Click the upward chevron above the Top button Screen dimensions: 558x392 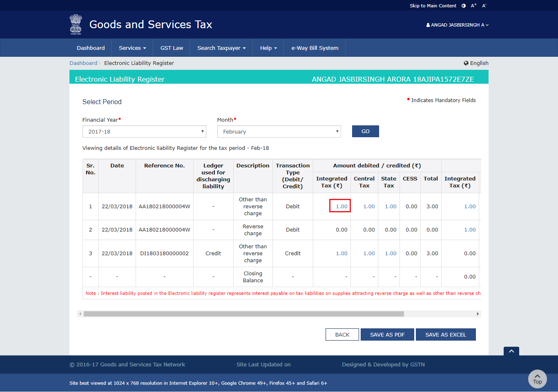coord(511,351)
